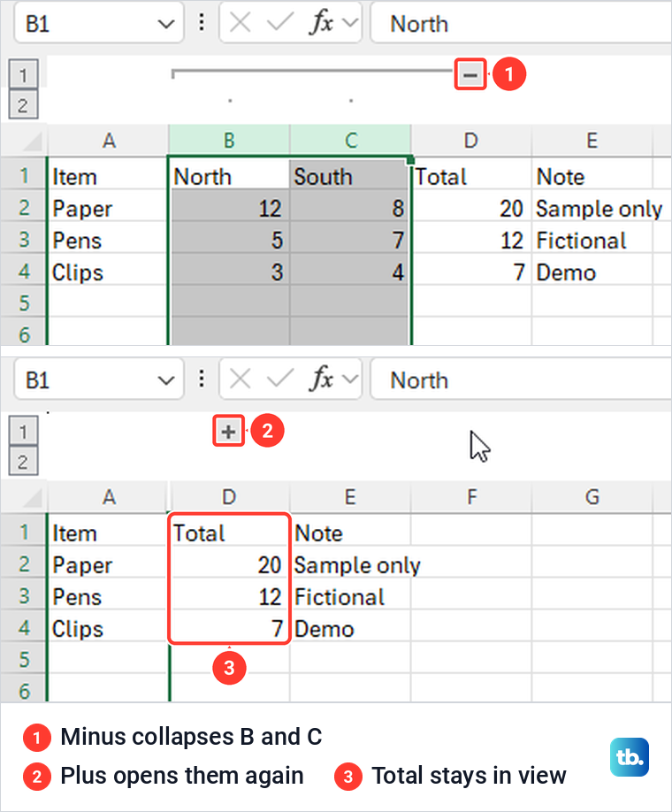
Task: Select column D header in the upper worksheet
Action: (x=471, y=141)
